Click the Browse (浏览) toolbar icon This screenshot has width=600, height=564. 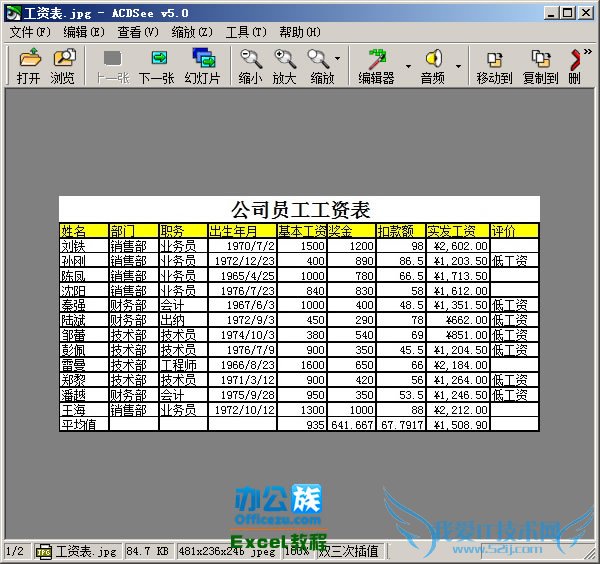pyautogui.click(x=64, y=58)
